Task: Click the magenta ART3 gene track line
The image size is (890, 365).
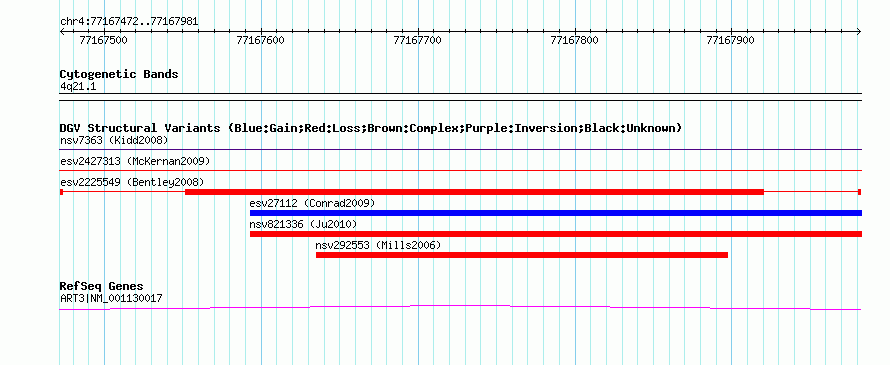Action: click(x=461, y=307)
